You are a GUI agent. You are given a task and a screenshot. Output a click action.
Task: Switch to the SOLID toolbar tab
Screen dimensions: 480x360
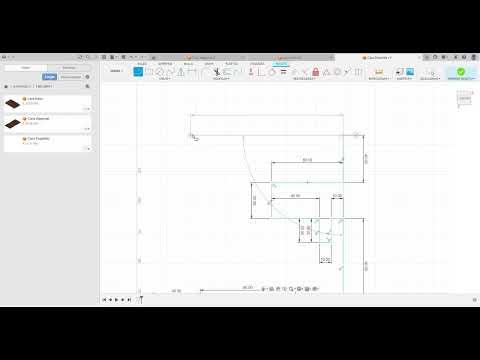click(142, 64)
